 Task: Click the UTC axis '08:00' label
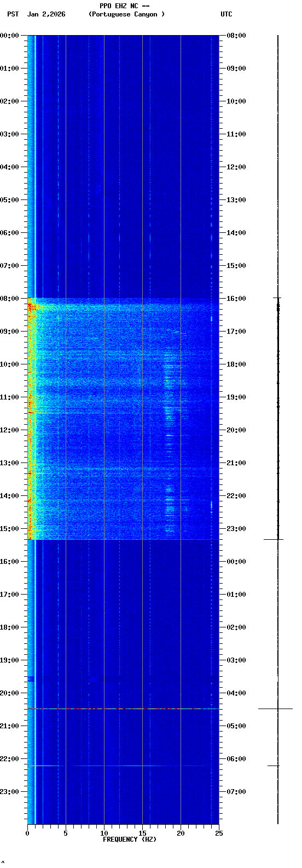pos(236,36)
